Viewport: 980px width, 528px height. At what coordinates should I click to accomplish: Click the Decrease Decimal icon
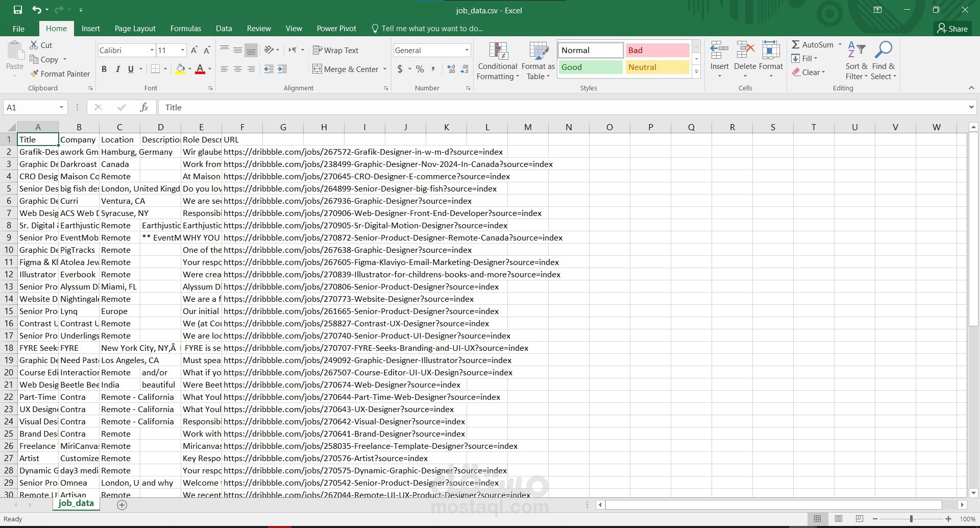pyautogui.click(x=464, y=69)
